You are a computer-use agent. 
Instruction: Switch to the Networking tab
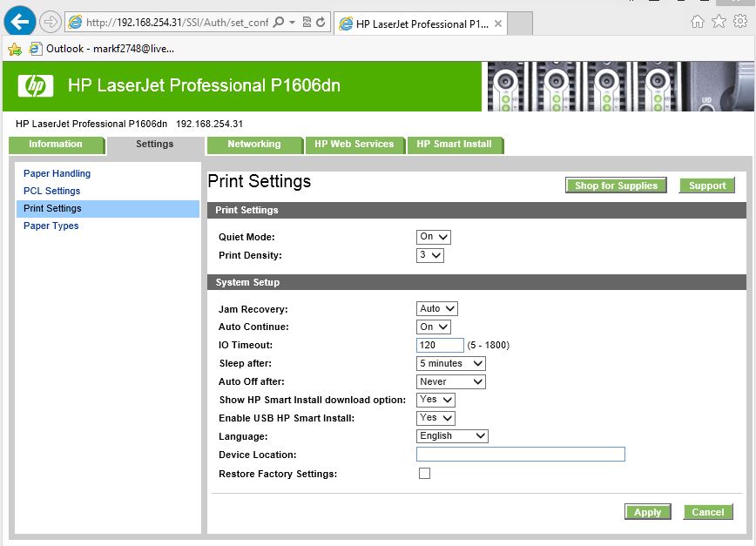click(x=254, y=145)
